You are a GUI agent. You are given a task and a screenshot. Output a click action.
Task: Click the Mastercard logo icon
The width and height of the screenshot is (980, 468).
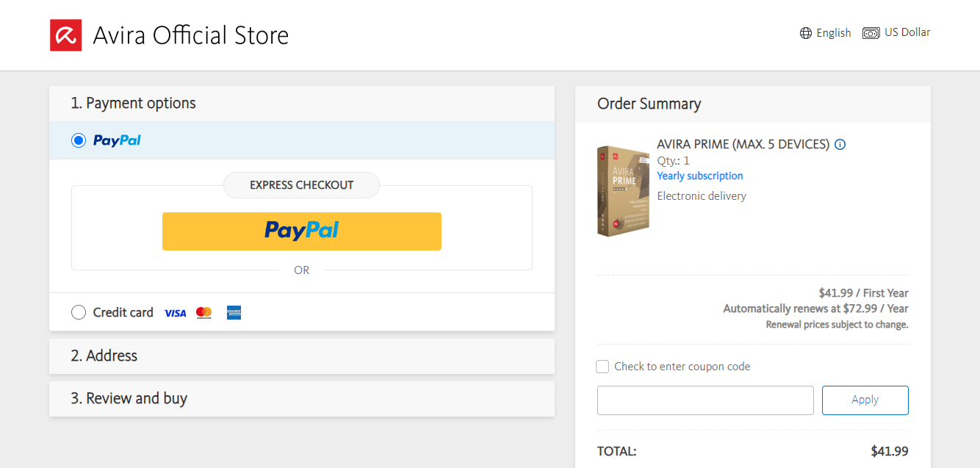(204, 313)
